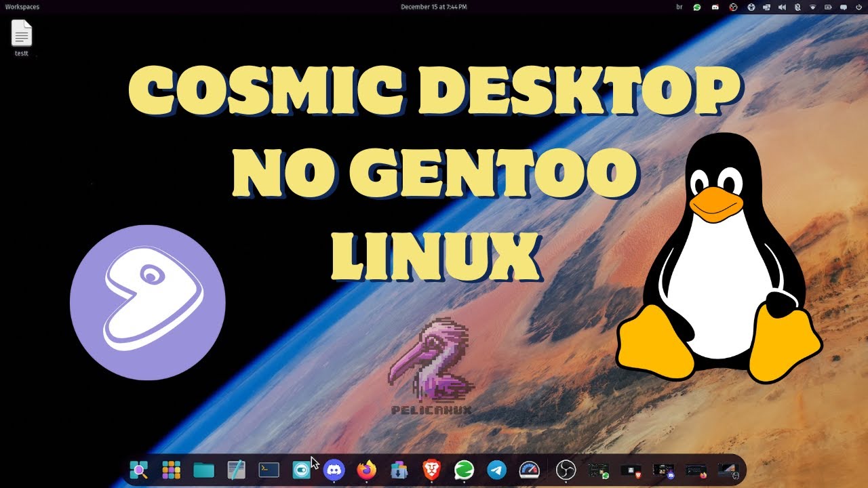Open Wi-Fi network applet in panel
Image resolution: width=868 pixels, height=488 pixels.
[x=813, y=7]
